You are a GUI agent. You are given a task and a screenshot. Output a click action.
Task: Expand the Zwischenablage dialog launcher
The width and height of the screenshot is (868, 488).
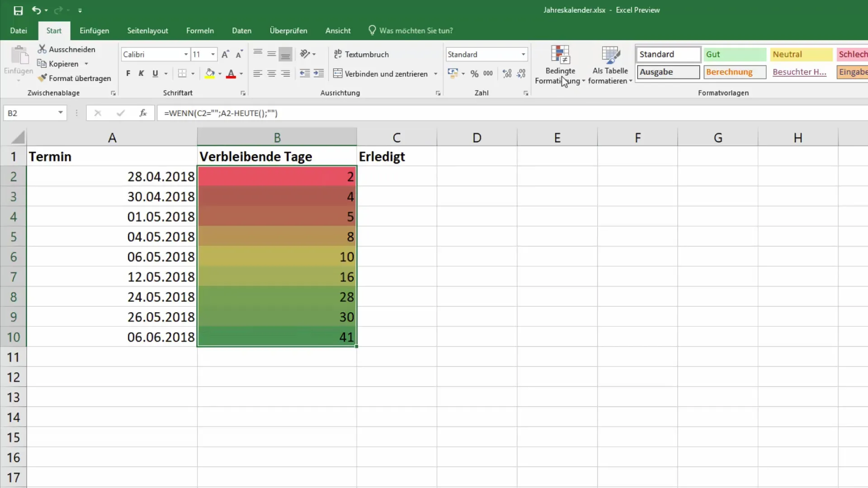(113, 93)
